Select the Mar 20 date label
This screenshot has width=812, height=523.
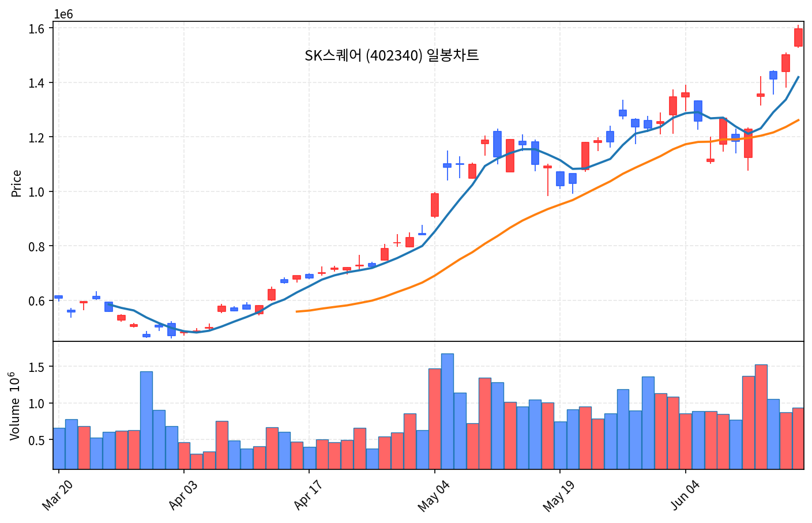[57, 494]
